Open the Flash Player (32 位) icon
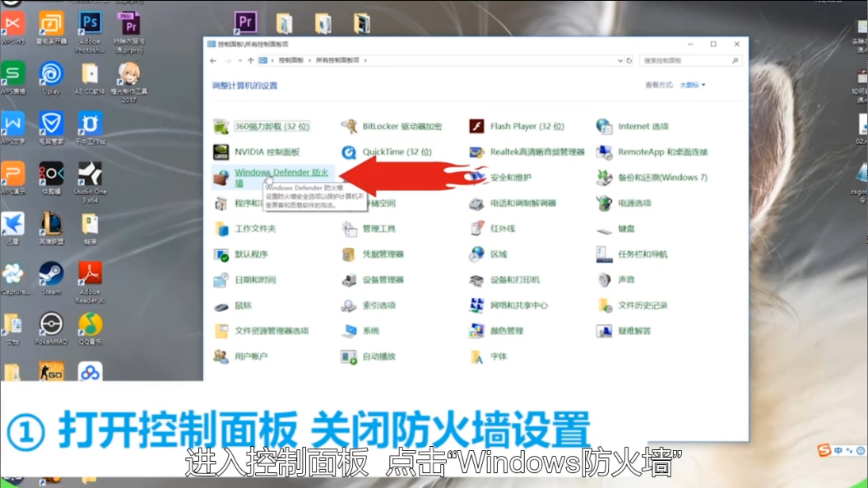Image resolution: width=868 pixels, height=488 pixels. point(476,127)
